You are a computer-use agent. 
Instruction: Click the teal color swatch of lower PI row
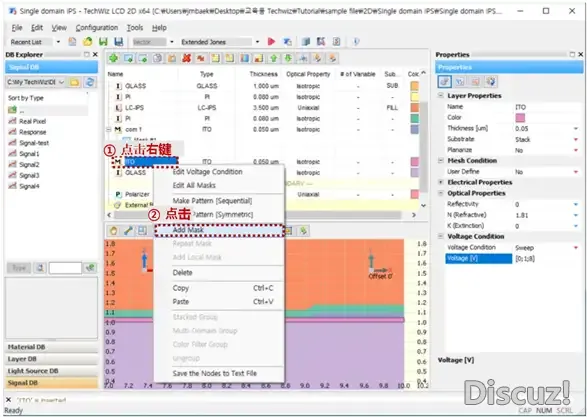tap(414, 119)
